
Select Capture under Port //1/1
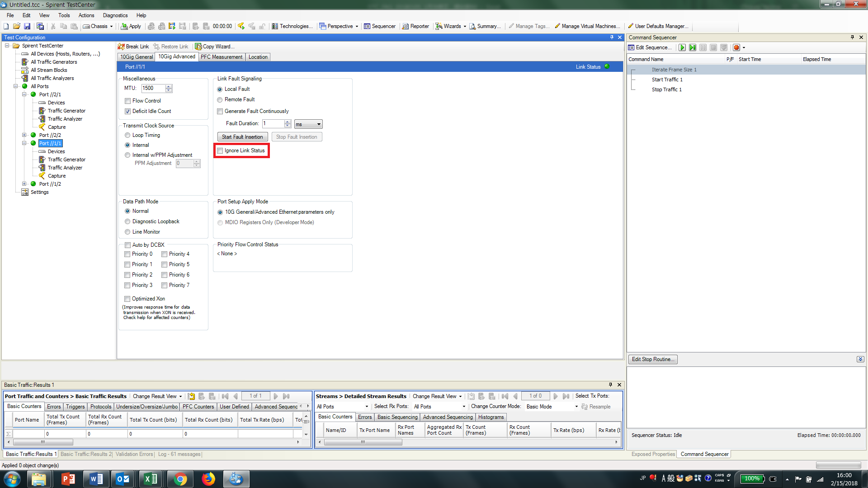pyautogui.click(x=57, y=176)
